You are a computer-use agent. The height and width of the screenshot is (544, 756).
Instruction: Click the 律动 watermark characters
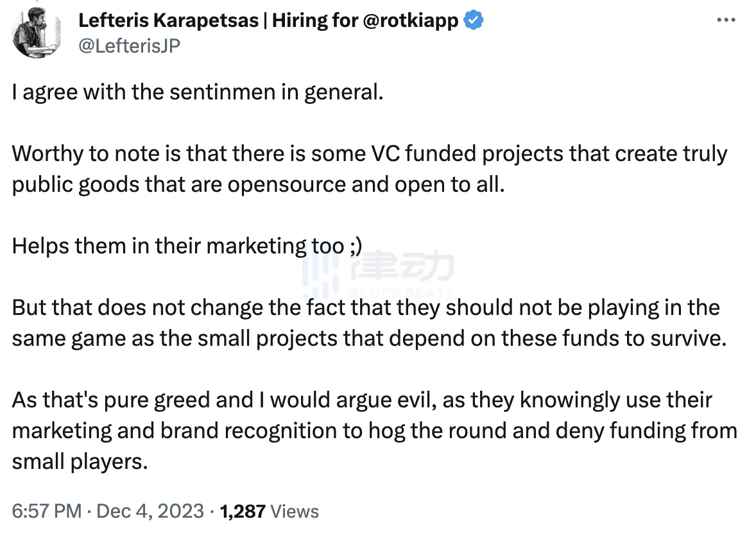[403, 266]
